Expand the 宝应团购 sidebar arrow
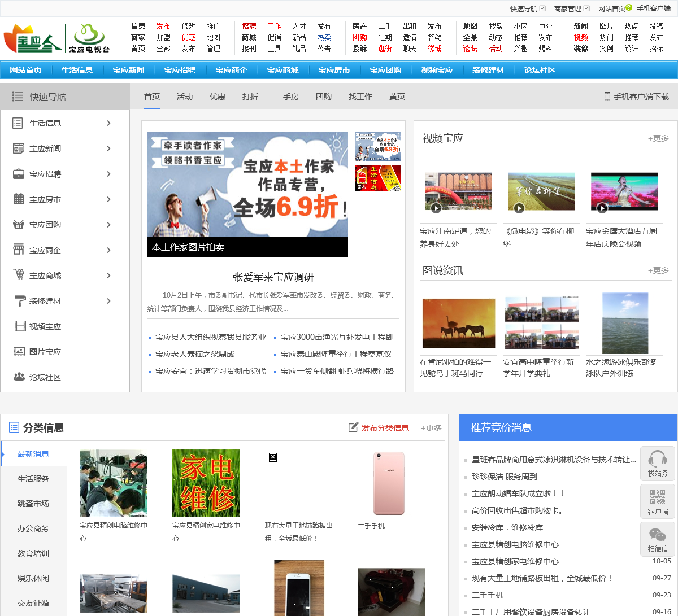Viewport: 678px width, 616px height. click(109, 225)
